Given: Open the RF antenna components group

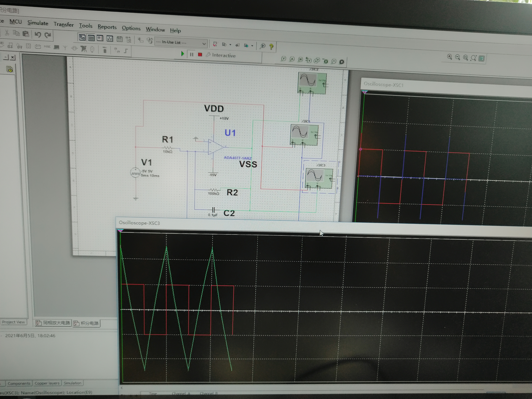Looking at the screenshot, I should (x=65, y=48).
